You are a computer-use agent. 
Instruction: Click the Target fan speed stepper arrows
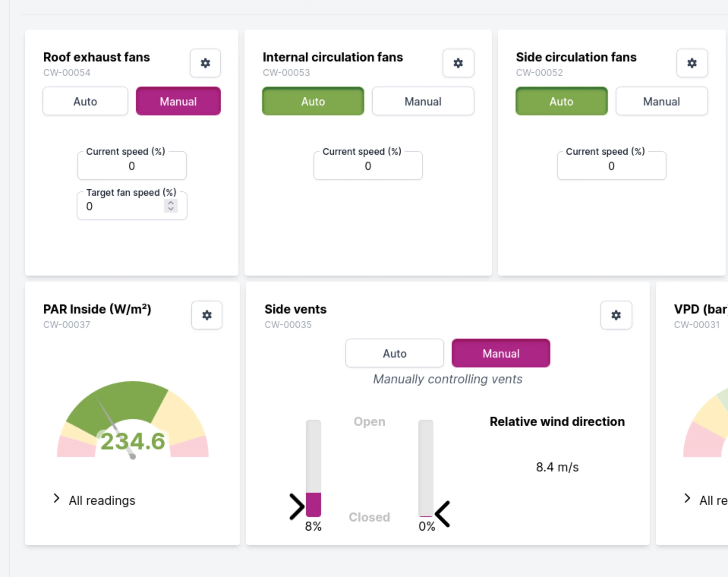(x=171, y=206)
